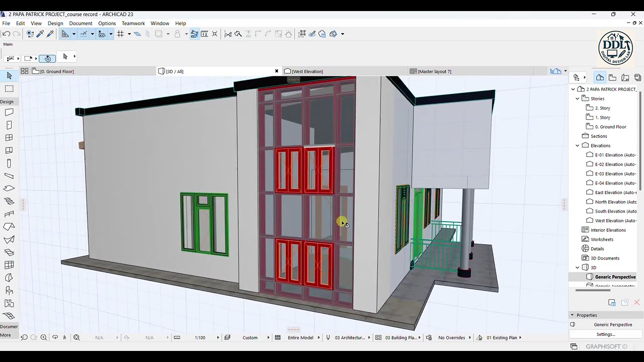The image size is (644, 362).
Task: Inject parameters with the syringe icon
Action: (x=50, y=34)
